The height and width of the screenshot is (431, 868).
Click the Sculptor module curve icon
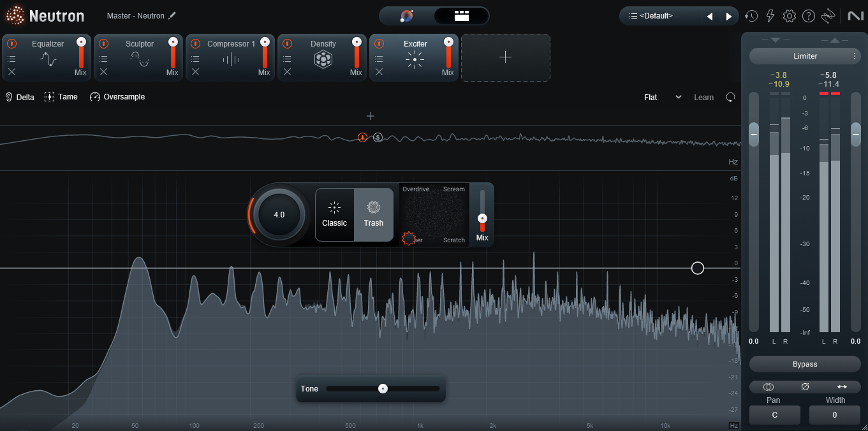coord(140,59)
